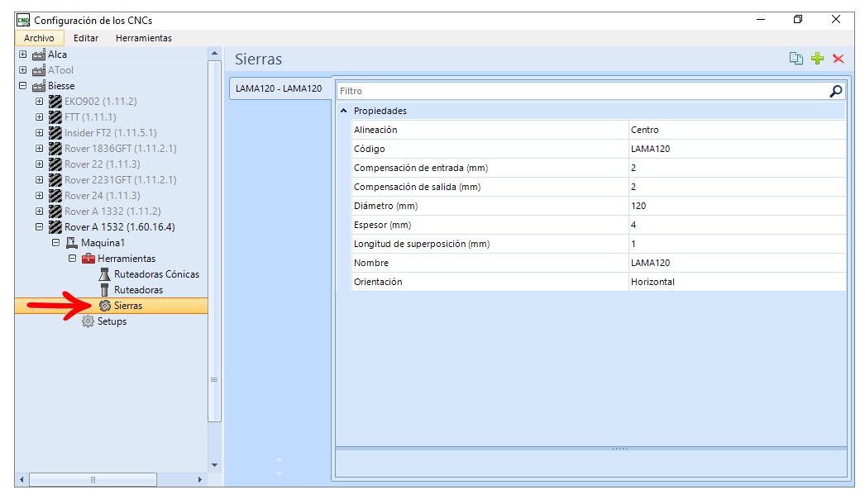Screen dimensions: 865x504
Task: Click the Setups gear icon
Action: point(88,321)
